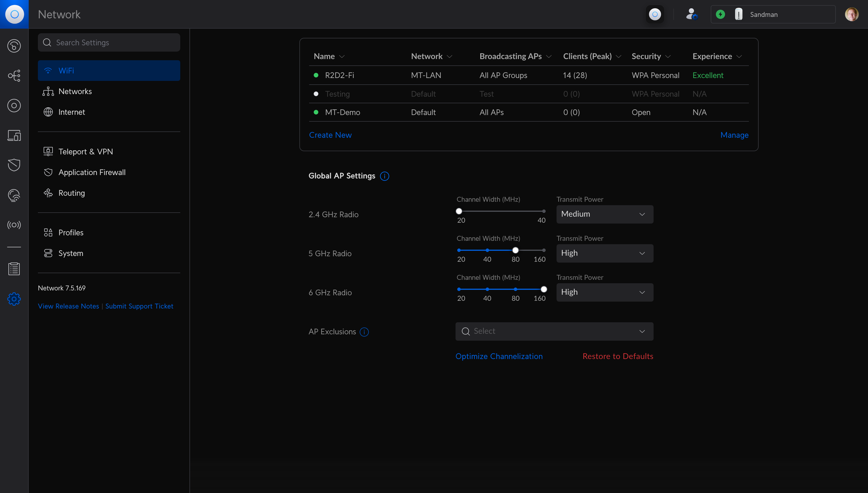Click the 5 GHz channel width slider handle
Viewport: 868px width, 493px height.
click(516, 250)
